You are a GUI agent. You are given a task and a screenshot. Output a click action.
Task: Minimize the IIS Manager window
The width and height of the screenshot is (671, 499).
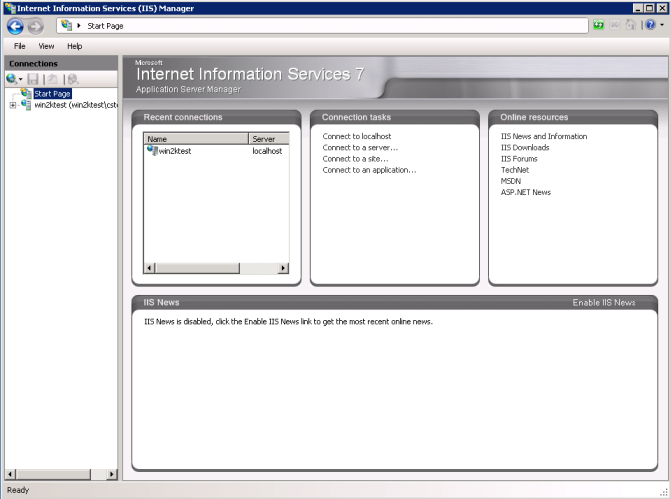click(638, 8)
